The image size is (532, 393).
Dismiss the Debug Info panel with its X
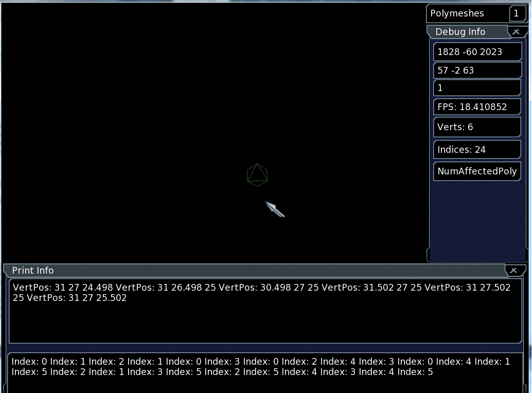pos(516,31)
